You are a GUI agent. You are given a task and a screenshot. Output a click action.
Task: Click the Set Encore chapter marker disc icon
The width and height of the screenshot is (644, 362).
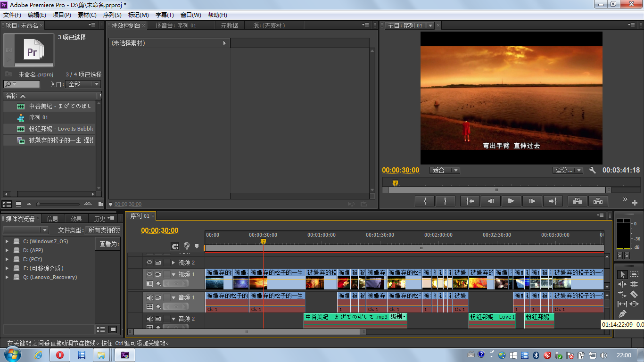[x=187, y=246]
